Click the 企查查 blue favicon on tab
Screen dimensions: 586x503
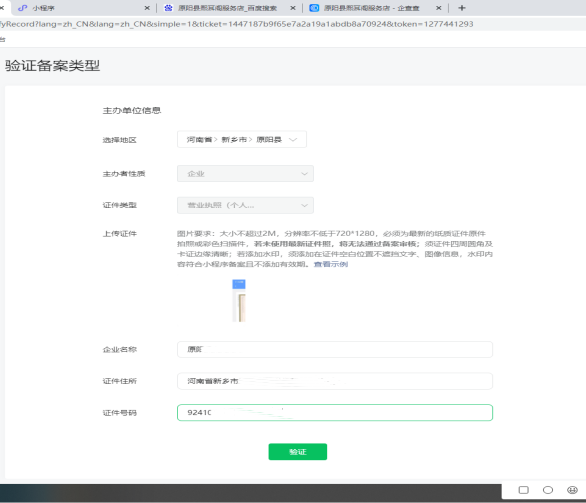[314, 8]
